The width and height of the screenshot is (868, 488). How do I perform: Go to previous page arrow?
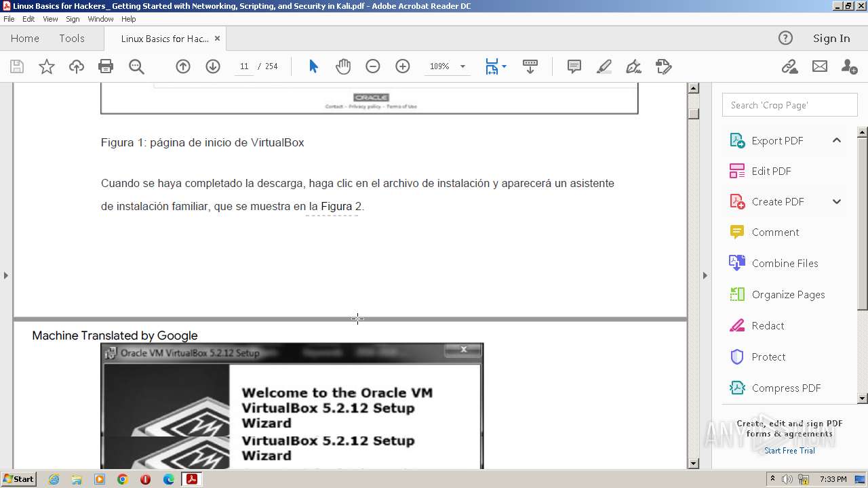click(183, 66)
